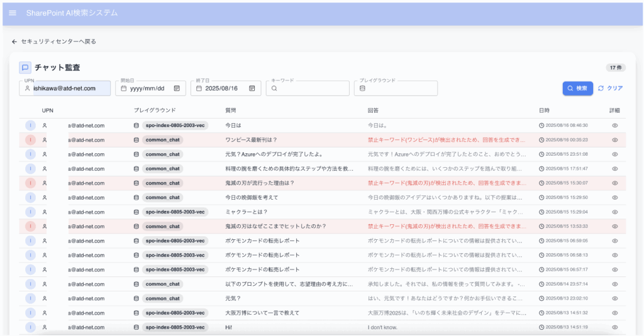Open the 終了日 calendar picker icon
Image resolution: width=644 pixels, height=336 pixels.
pyautogui.click(x=252, y=89)
